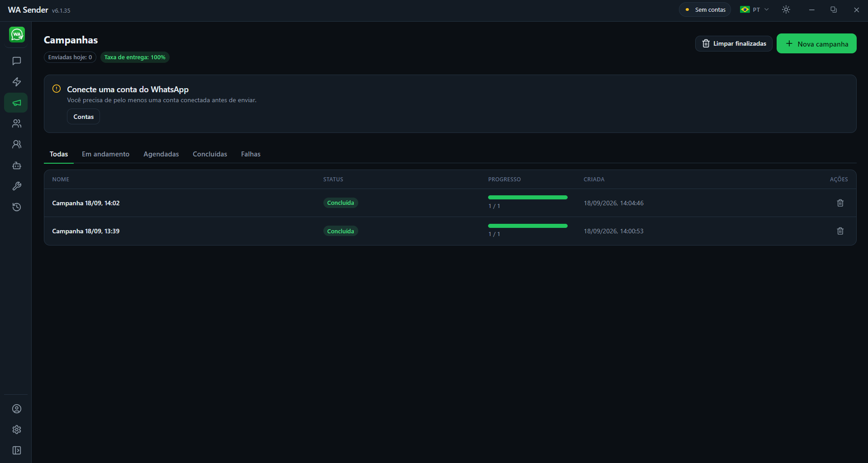Switch to the Em andamento tab
The width and height of the screenshot is (868, 463).
pyautogui.click(x=105, y=154)
